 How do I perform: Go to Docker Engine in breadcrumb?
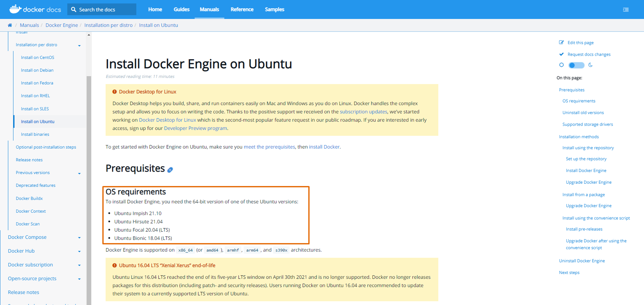coord(62,25)
